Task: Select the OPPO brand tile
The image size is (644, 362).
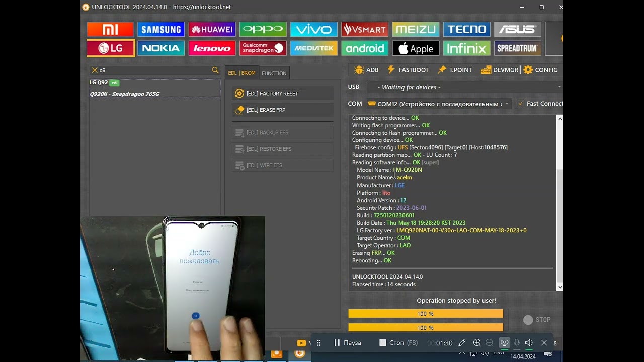Action: click(263, 29)
